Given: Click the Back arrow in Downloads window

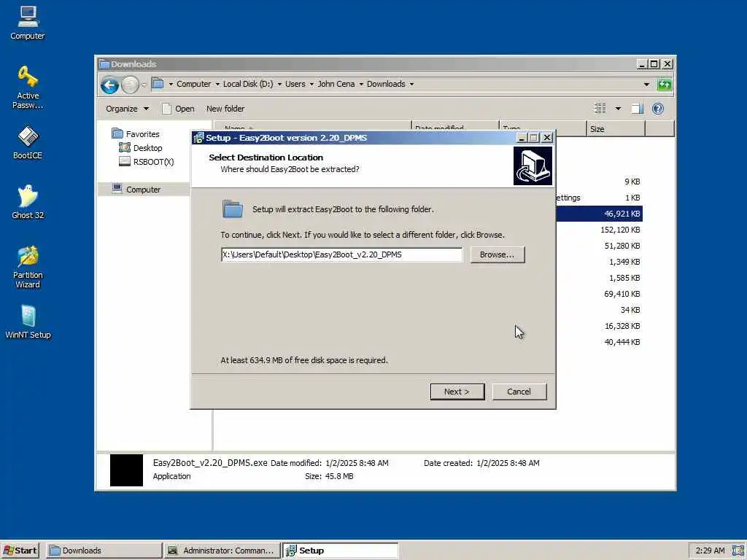Looking at the screenshot, I should click(x=109, y=85).
